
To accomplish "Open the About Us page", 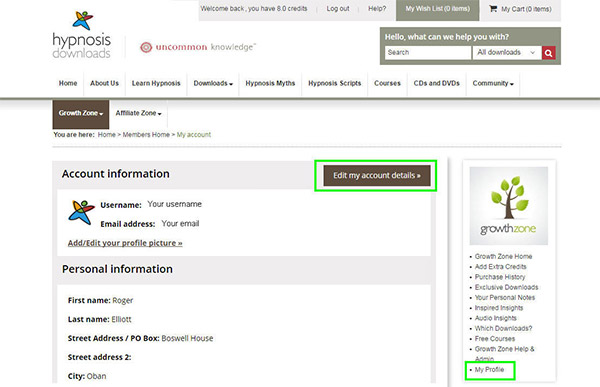I will point(104,83).
